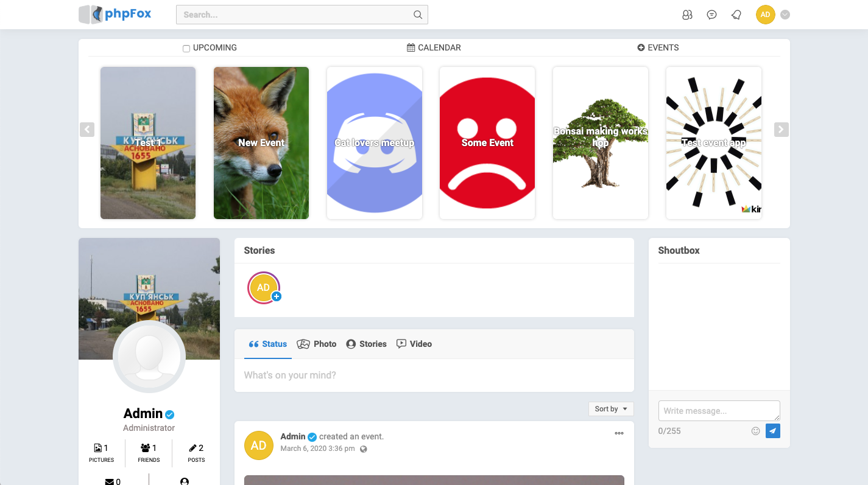Open the Calendar link

click(434, 47)
